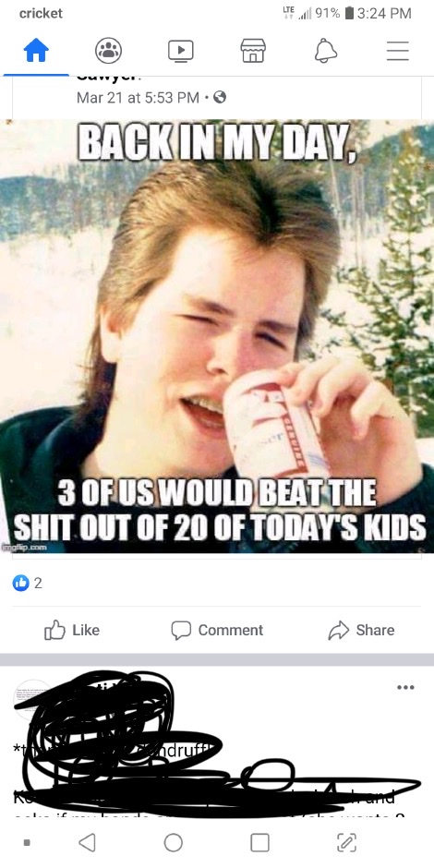Image resolution: width=434 pixels, height=868 pixels.
Task: Tap the 'Back in my day' meme image
Action: coord(217,336)
